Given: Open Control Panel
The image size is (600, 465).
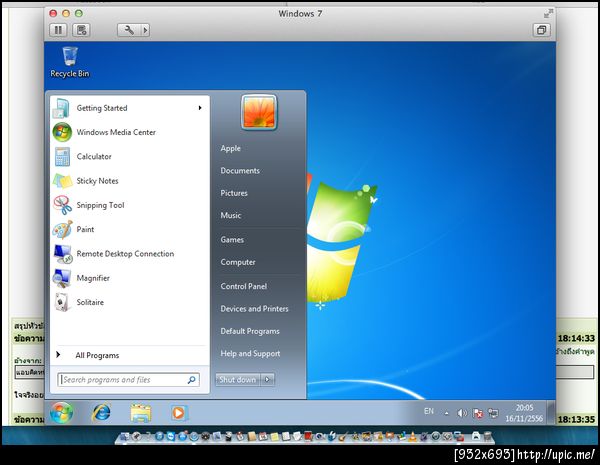Looking at the screenshot, I should (x=244, y=286).
